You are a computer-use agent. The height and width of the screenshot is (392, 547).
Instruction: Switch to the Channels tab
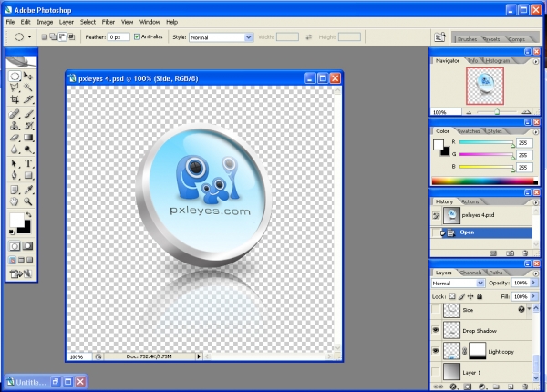[x=470, y=273]
